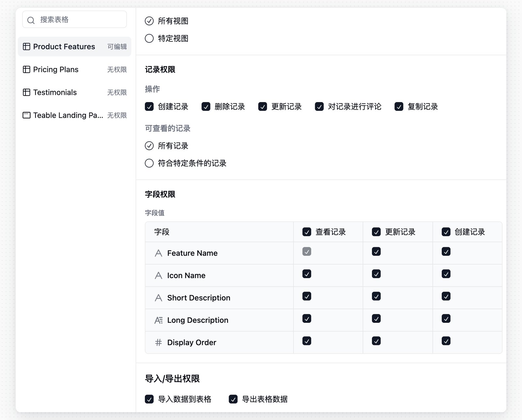
Task: Click the Feature Name field label
Action: [x=192, y=253]
